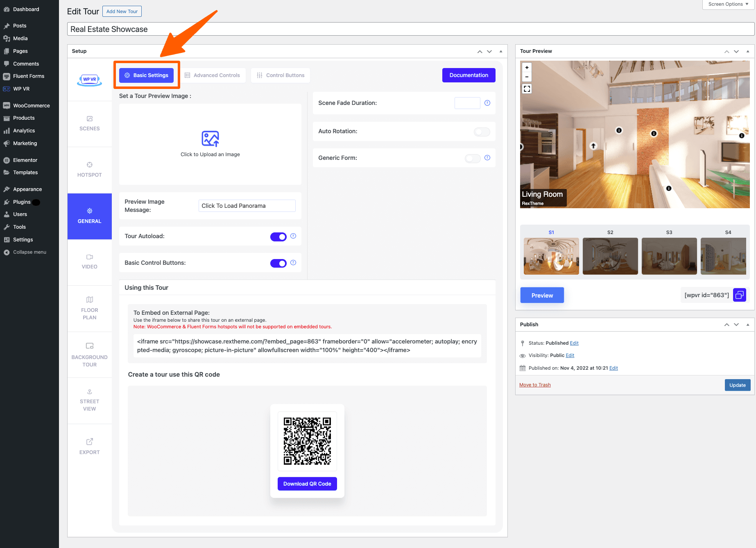
Task: Select scene S1 thumbnail
Action: coord(551,256)
